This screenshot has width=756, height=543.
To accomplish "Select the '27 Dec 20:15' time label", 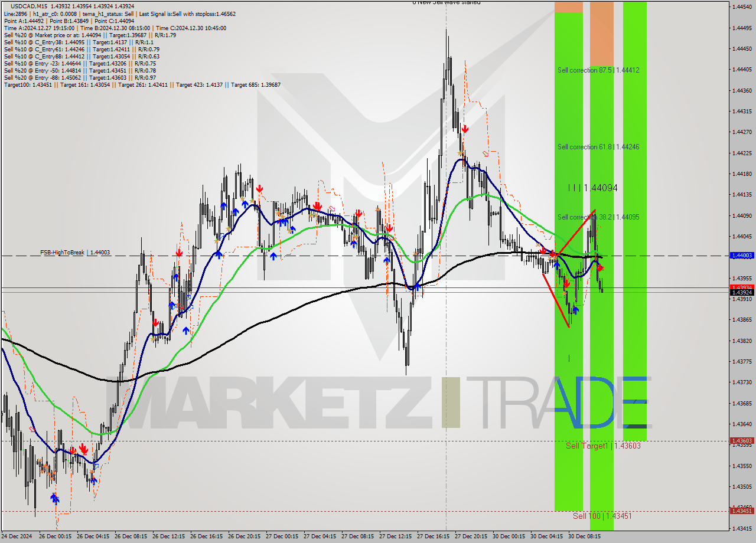I will 470,537.
